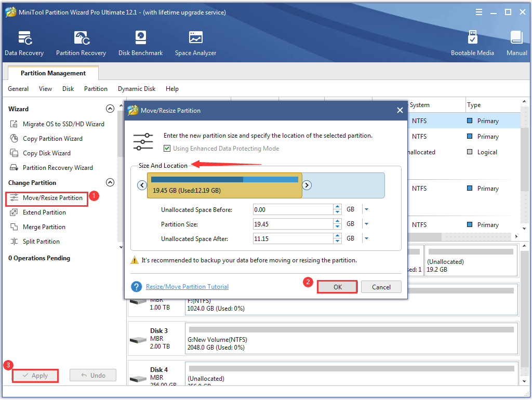Open the Resize/Move Partition Tutorial link
The image size is (532, 400).
[x=187, y=287]
